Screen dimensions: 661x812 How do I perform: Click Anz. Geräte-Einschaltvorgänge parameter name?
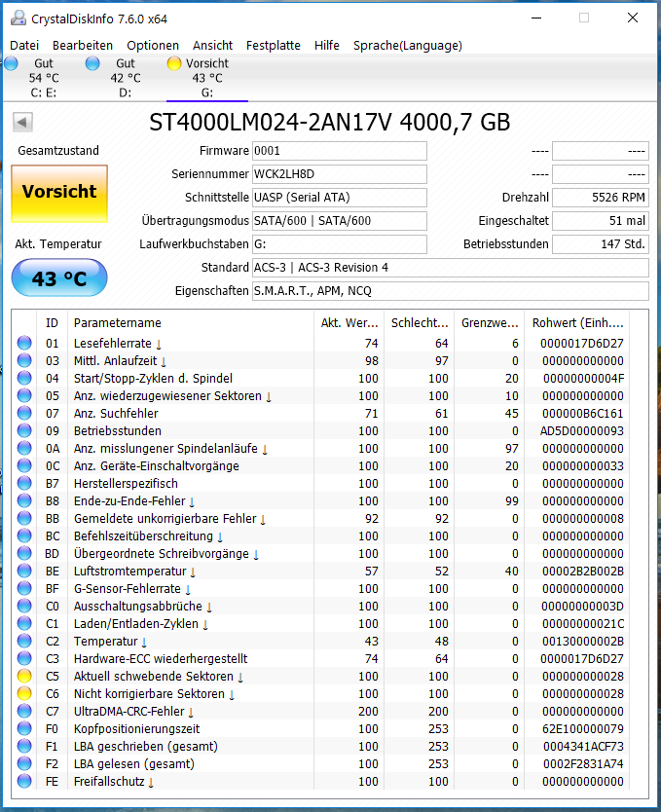[x=157, y=466]
